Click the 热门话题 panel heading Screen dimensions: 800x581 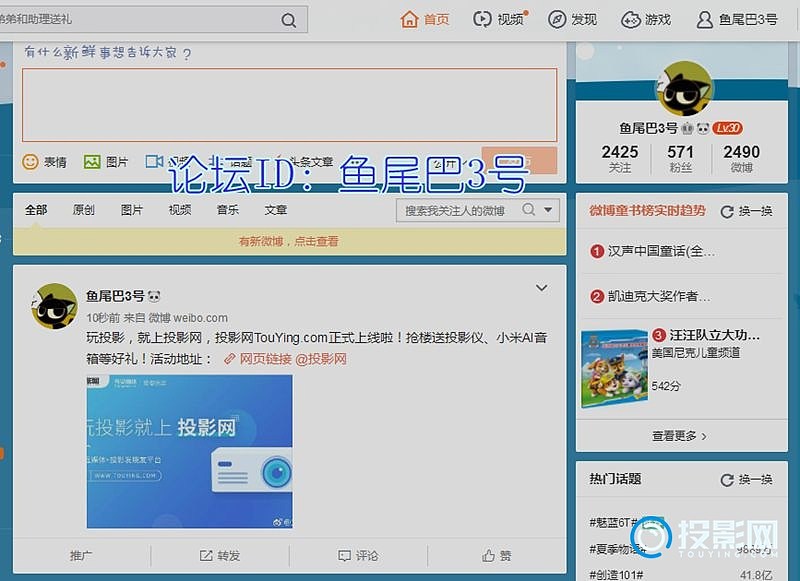pos(615,479)
